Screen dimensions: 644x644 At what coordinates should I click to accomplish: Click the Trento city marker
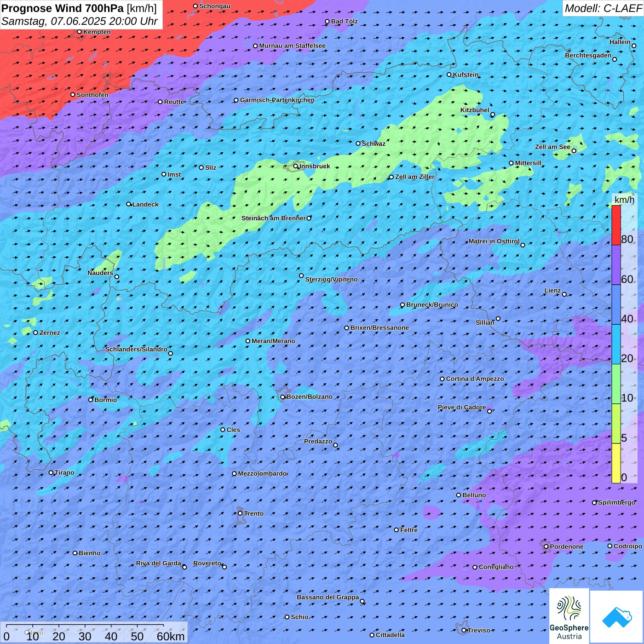click(240, 513)
